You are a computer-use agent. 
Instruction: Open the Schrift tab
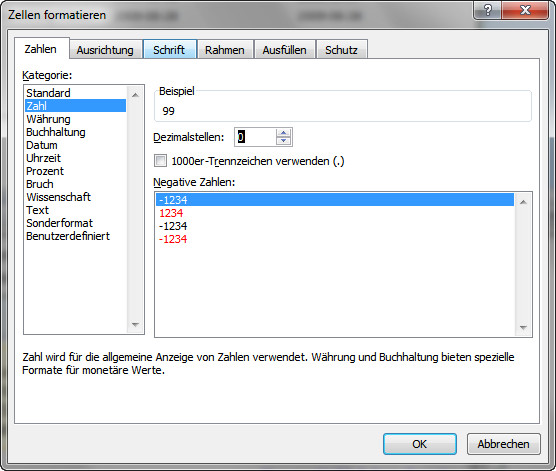[169, 50]
